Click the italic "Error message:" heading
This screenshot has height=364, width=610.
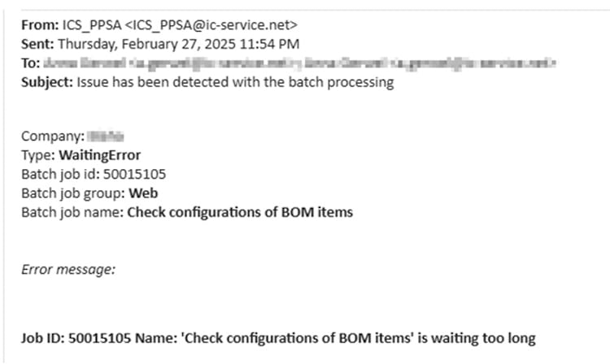pos(68,270)
